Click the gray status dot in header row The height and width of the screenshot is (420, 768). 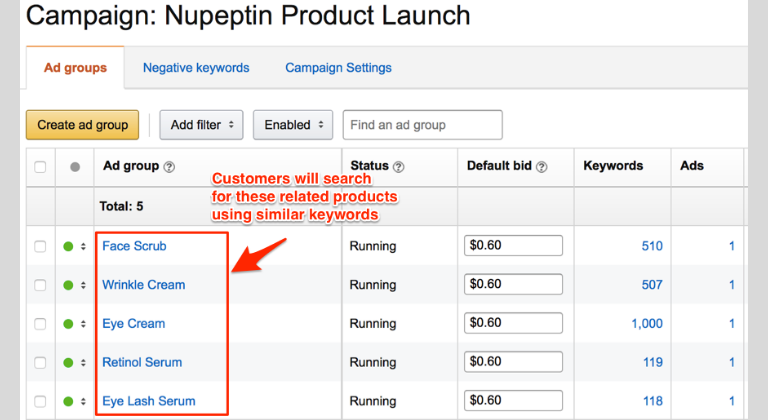(x=75, y=167)
